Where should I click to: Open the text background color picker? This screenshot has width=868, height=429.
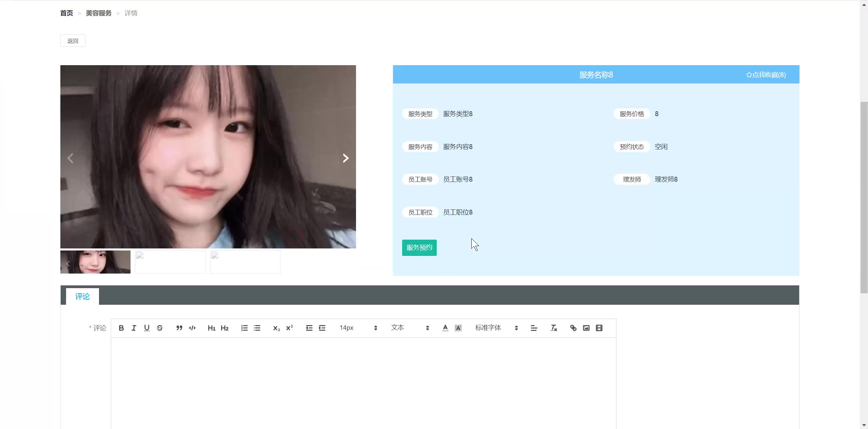point(458,328)
